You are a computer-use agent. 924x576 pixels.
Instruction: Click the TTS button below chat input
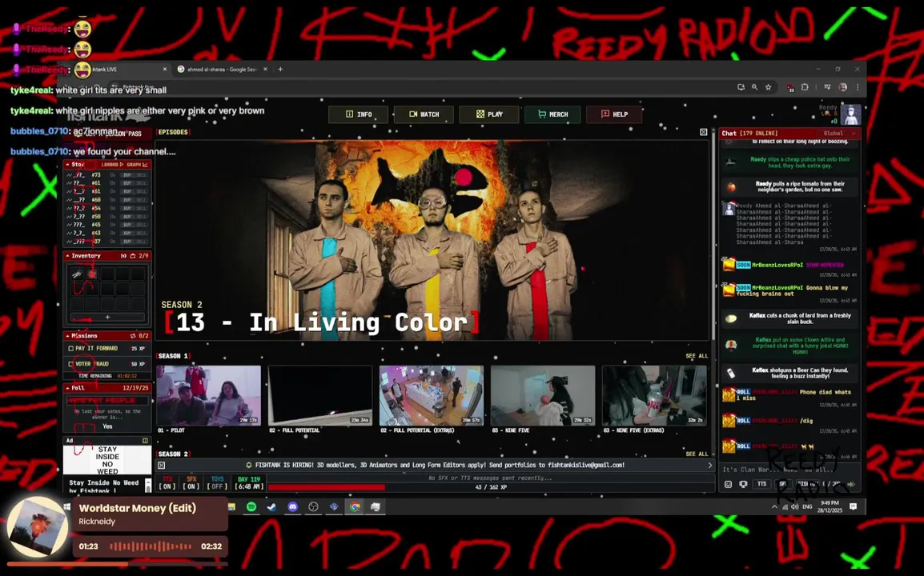pos(761,484)
